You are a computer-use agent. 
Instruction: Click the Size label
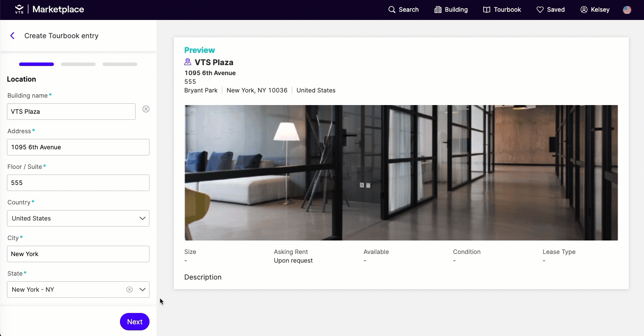190,252
